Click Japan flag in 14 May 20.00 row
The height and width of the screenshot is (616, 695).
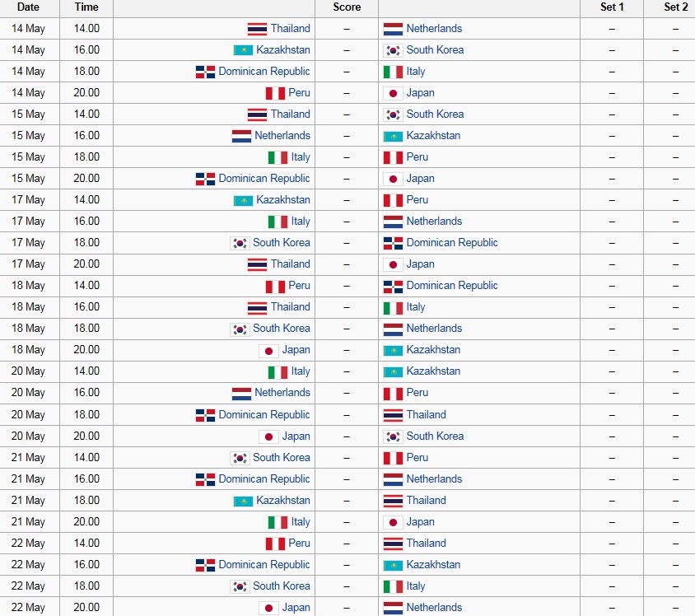click(x=393, y=93)
